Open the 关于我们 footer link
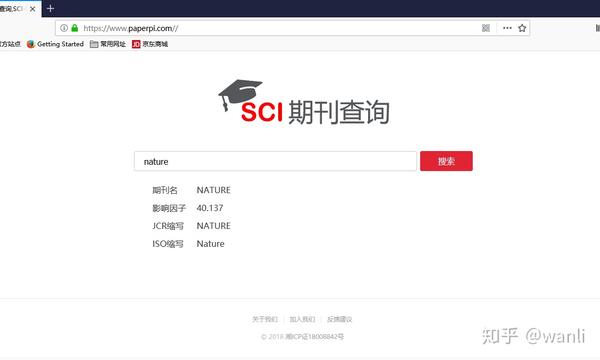The image size is (600, 360). coord(265,319)
